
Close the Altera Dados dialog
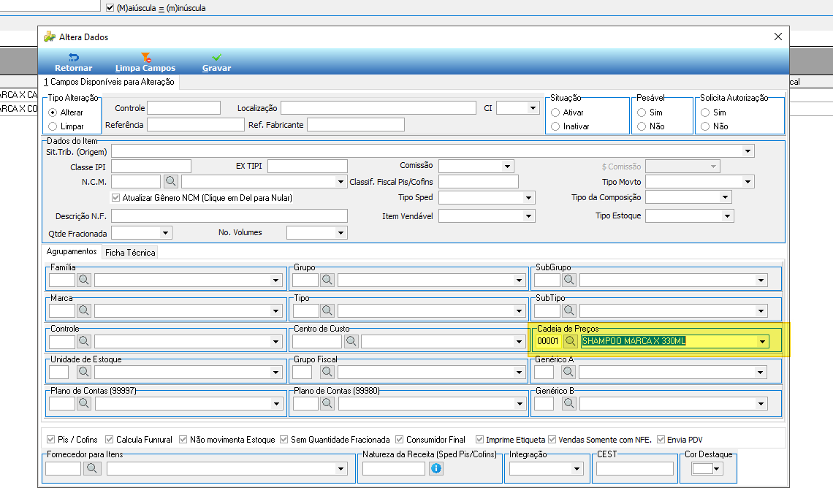tap(777, 37)
